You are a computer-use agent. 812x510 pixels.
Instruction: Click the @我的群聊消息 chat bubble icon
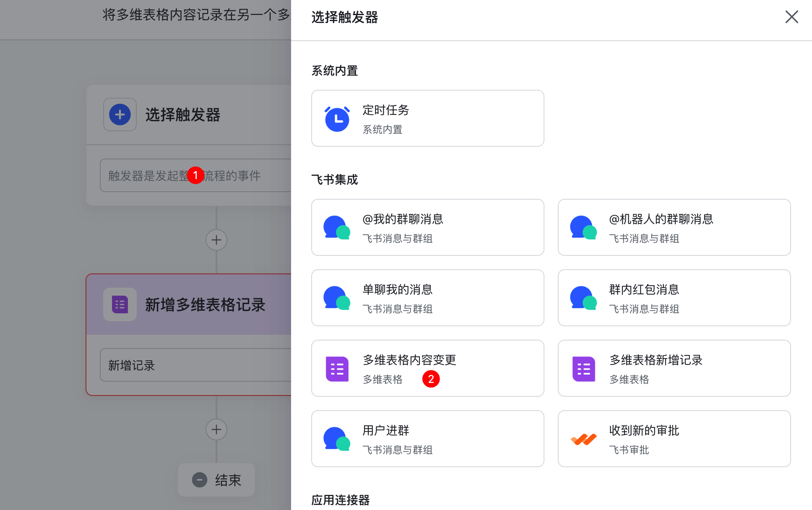tap(337, 228)
